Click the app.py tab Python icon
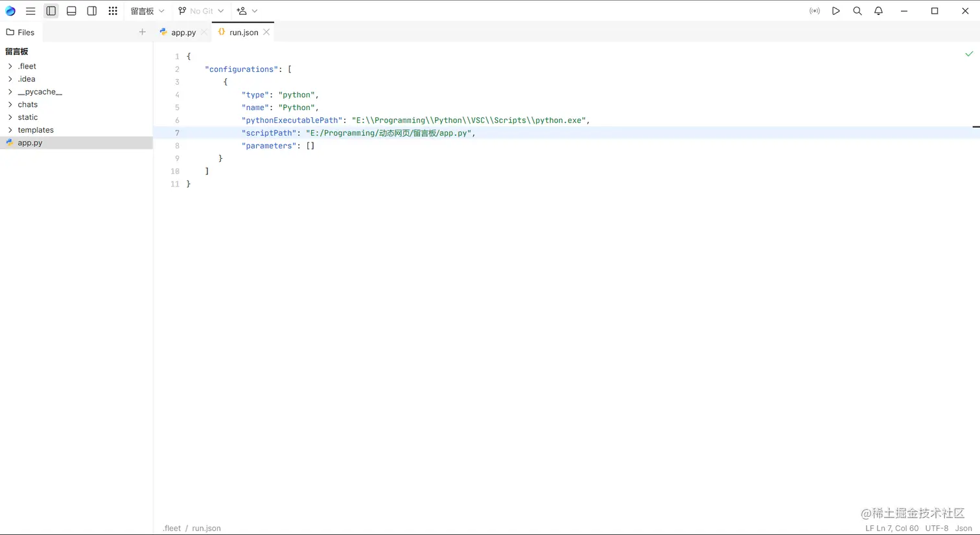This screenshot has height=535, width=980. (163, 32)
